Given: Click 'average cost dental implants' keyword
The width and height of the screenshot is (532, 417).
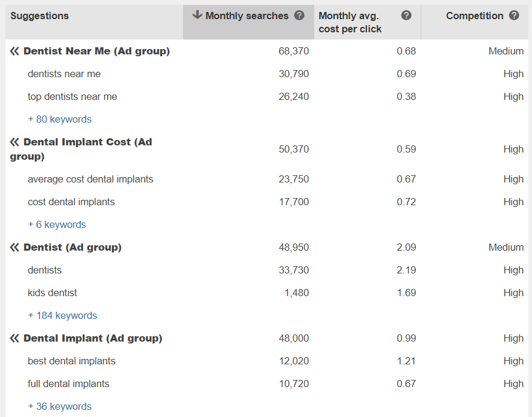Looking at the screenshot, I should pyautogui.click(x=90, y=179).
